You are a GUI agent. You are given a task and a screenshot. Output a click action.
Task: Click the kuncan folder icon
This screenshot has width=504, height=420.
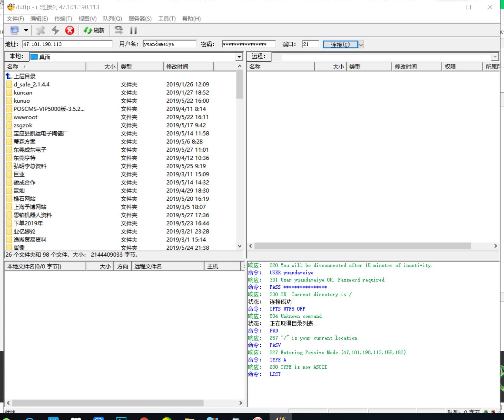(9, 93)
